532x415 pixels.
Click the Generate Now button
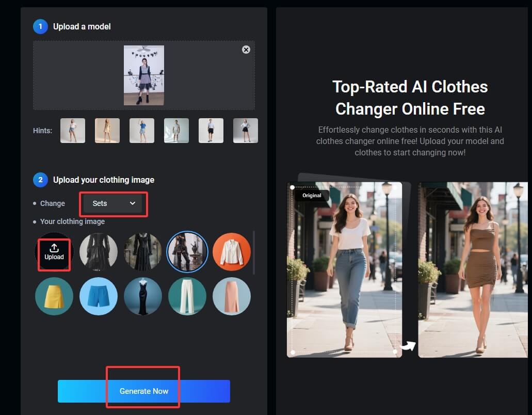[x=143, y=391]
